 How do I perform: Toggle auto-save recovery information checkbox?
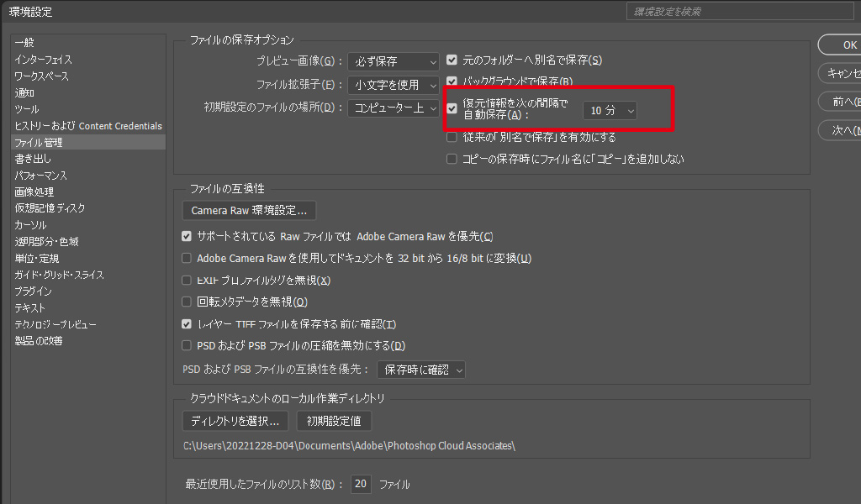[452, 109]
